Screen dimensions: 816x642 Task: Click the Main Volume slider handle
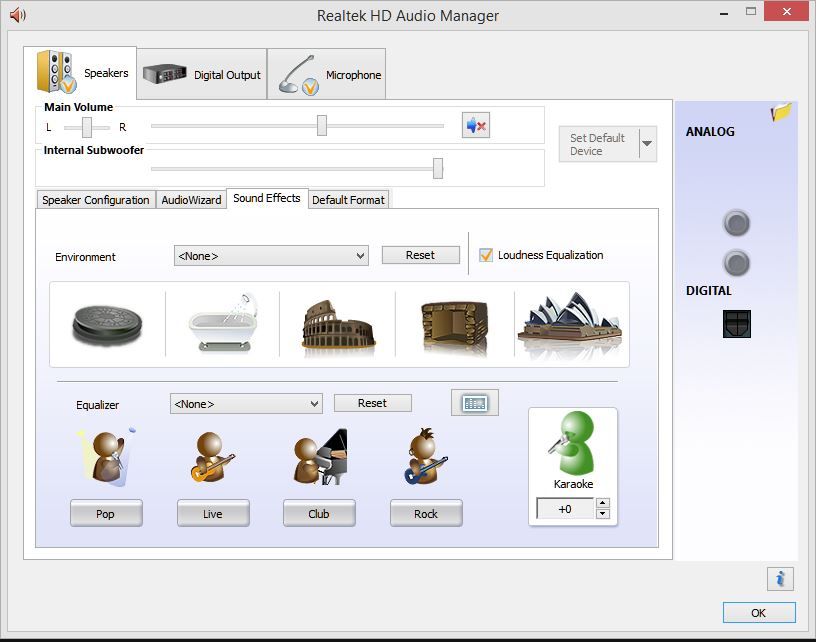click(x=322, y=125)
